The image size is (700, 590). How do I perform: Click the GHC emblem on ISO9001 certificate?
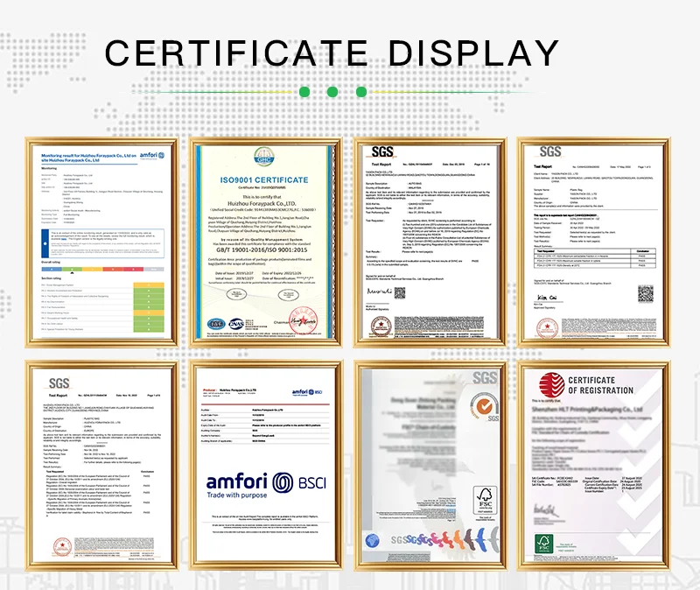click(265, 157)
